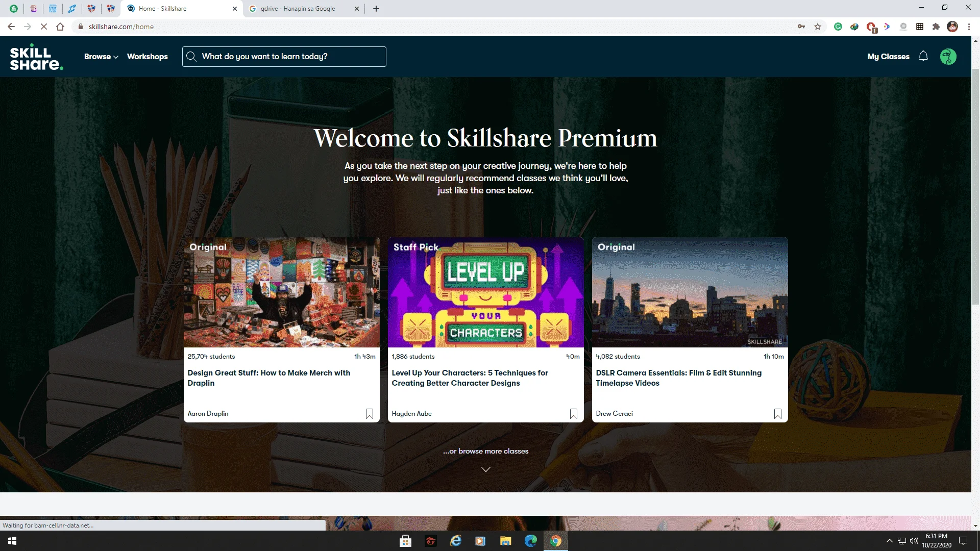The image size is (980, 551).
Task: Click the down chevron below browse more classes
Action: 486,469
